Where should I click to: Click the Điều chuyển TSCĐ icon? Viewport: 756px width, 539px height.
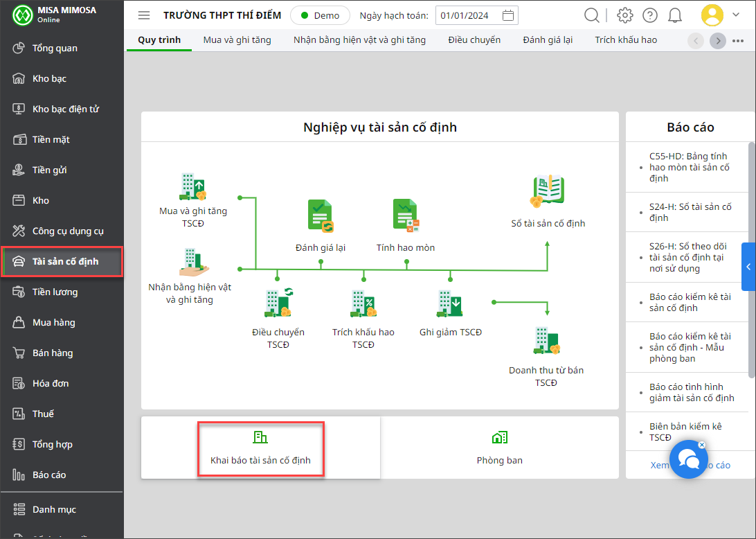[278, 303]
